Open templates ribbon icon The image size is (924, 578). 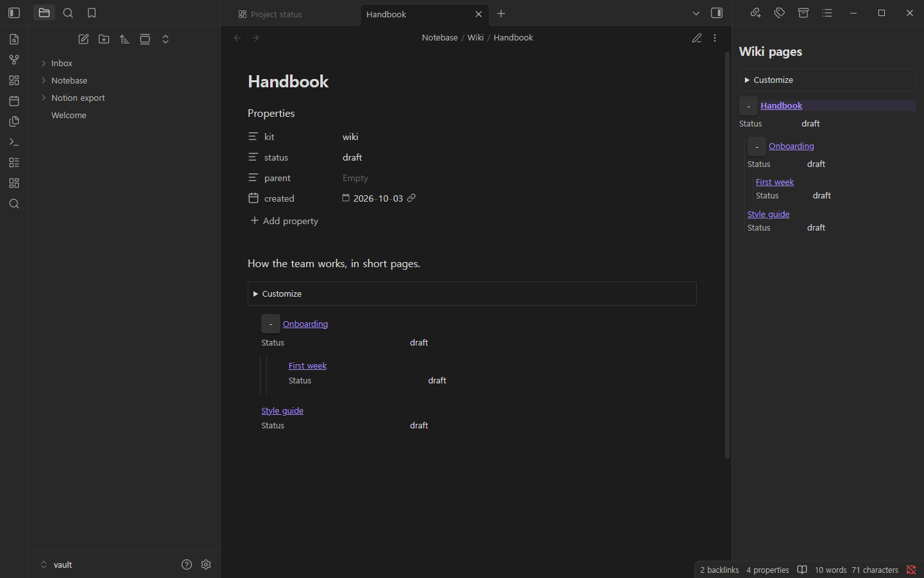(x=14, y=121)
